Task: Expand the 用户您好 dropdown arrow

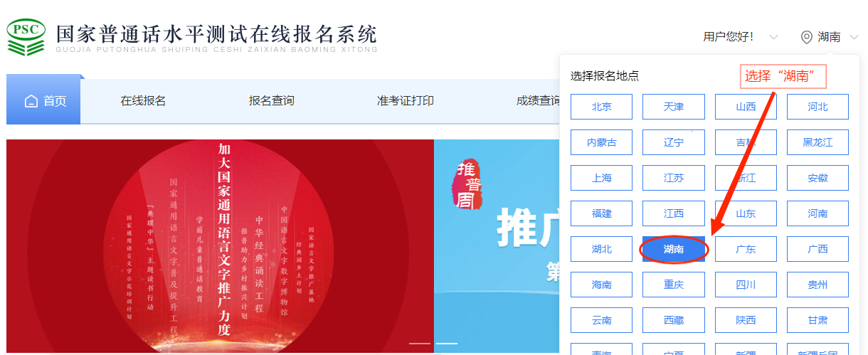Action: [773, 37]
